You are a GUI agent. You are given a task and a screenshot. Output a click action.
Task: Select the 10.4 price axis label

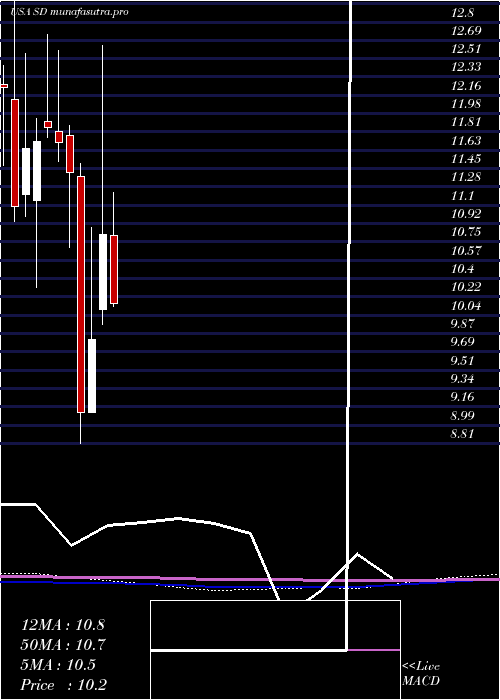click(x=462, y=269)
